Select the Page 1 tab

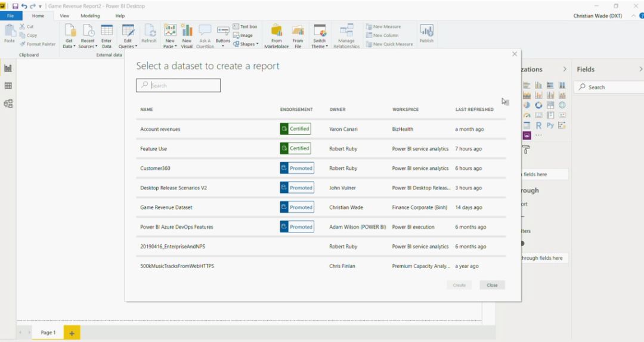pyautogui.click(x=48, y=332)
